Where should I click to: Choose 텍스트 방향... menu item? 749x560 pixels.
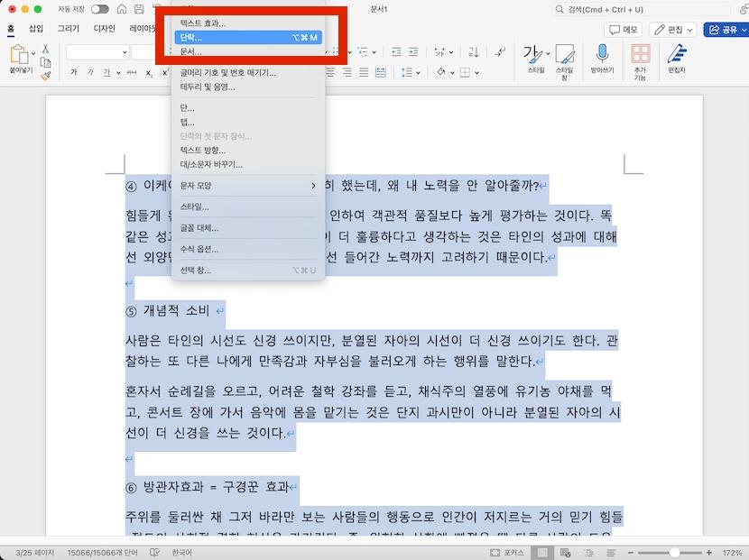point(248,151)
